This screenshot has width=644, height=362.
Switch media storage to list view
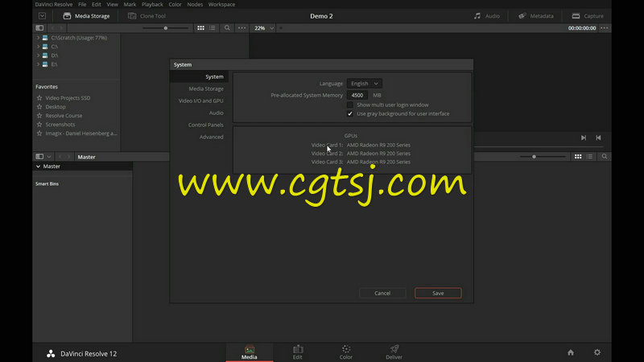pyautogui.click(x=213, y=28)
